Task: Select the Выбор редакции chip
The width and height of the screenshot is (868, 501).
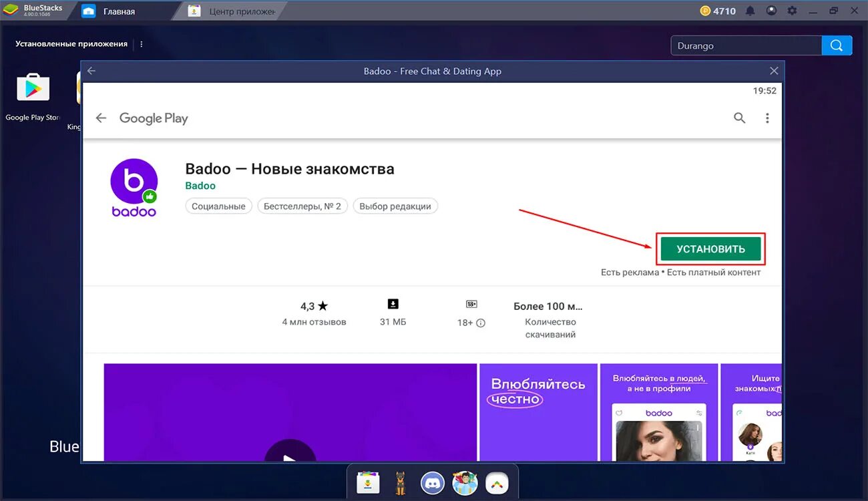Action: point(395,206)
